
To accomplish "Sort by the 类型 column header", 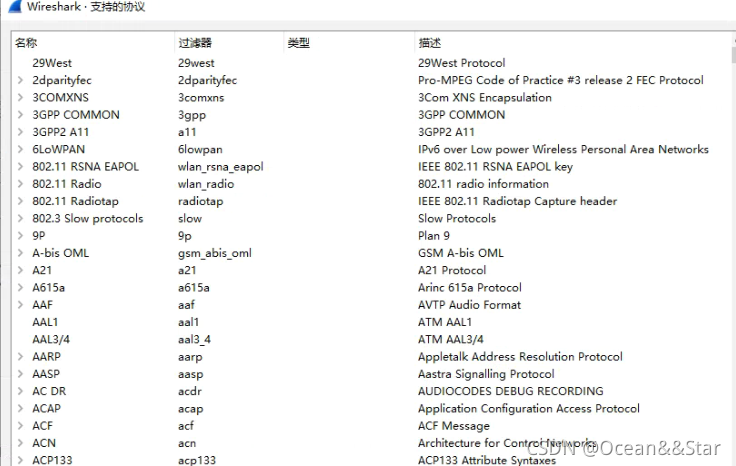I will coord(299,43).
